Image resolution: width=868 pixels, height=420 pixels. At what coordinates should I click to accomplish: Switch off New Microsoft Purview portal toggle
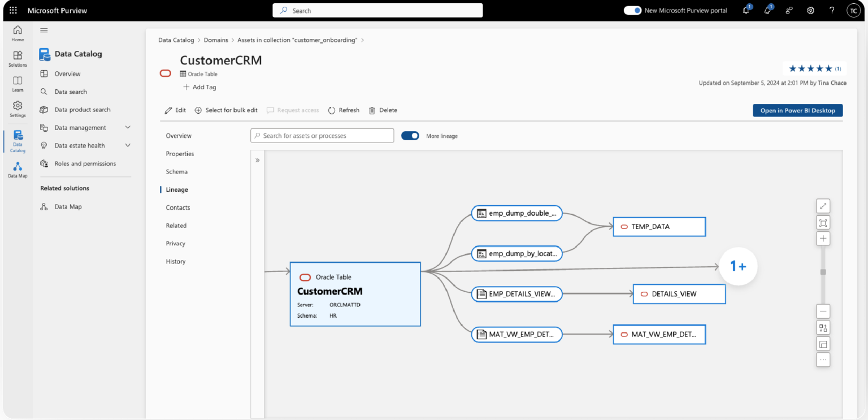(x=632, y=10)
